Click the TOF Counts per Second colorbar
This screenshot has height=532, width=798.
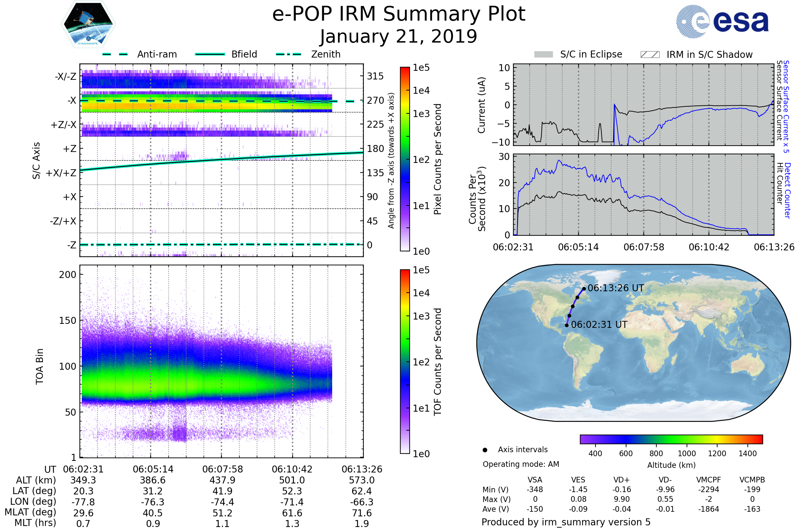[x=405, y=362]
